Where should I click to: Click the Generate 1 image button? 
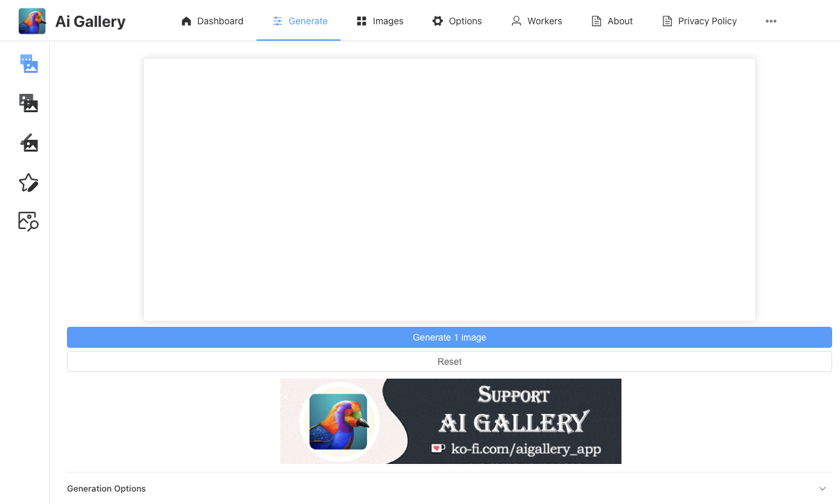(450, 337)
